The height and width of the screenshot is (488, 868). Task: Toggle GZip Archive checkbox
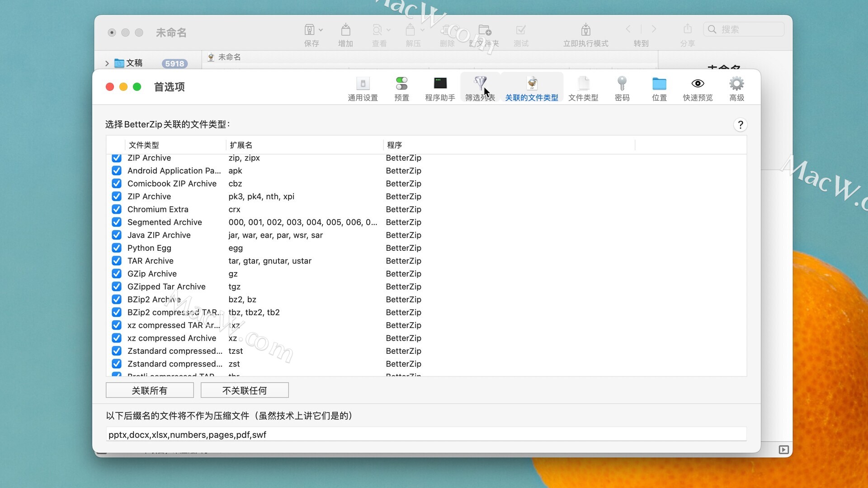117,274
